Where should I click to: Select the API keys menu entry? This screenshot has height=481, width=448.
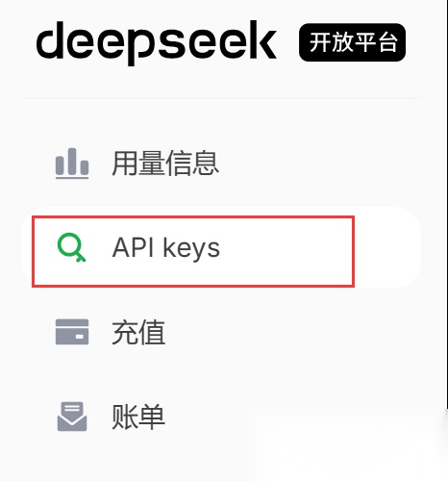[221, 247]
